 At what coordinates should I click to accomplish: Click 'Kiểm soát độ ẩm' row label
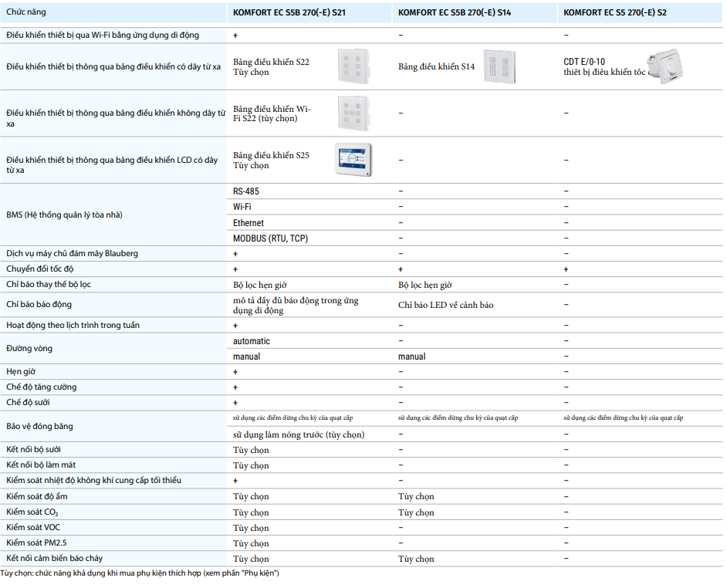point(36,496)
